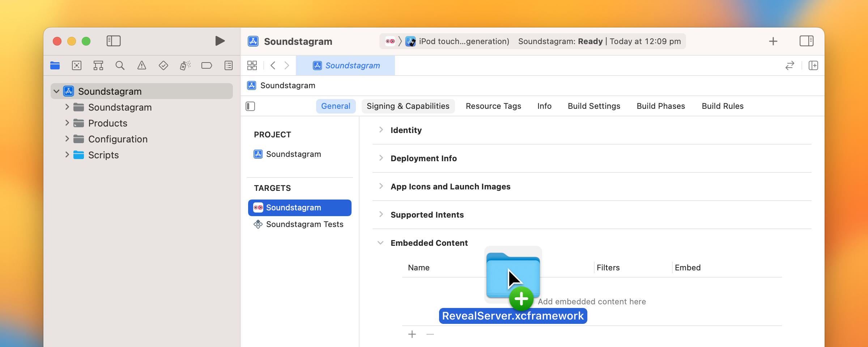Toggle the inspector panel on the right
Screen dimensions: 868x347
tap(807, 41)
